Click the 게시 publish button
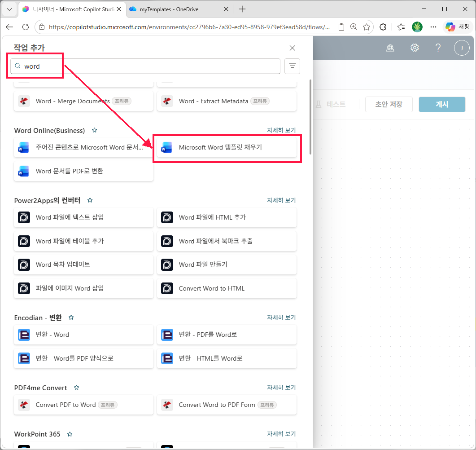Image resolution: width=476 pixels, height=450 pixels. 442,104
